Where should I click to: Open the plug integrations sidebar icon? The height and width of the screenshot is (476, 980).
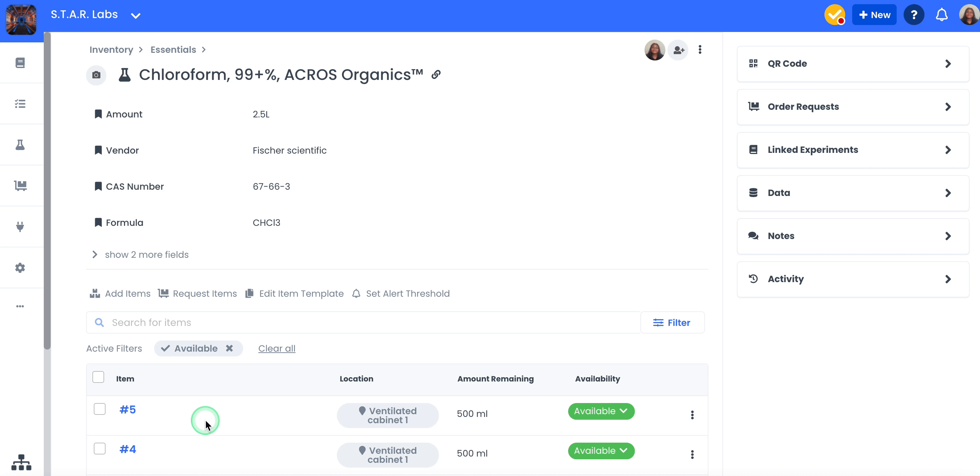point(20,227)
